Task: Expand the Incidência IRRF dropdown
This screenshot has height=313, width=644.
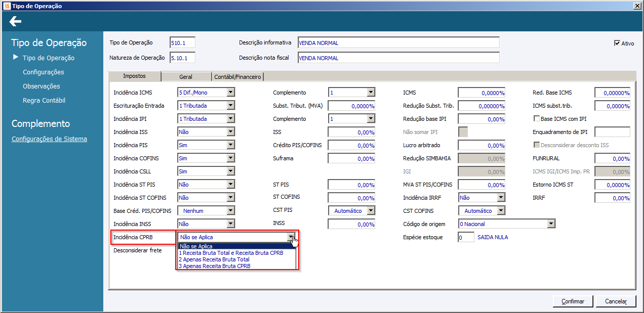Action: tap(501, 198)
